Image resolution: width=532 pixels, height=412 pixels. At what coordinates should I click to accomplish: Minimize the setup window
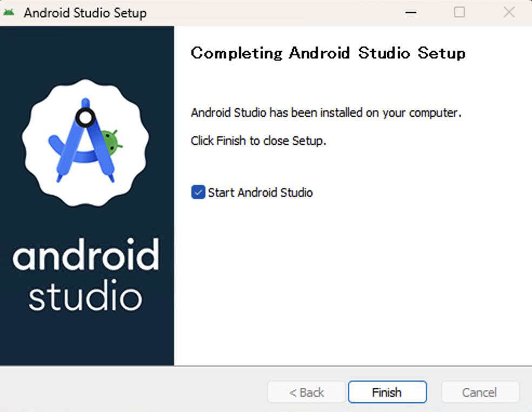411,12
